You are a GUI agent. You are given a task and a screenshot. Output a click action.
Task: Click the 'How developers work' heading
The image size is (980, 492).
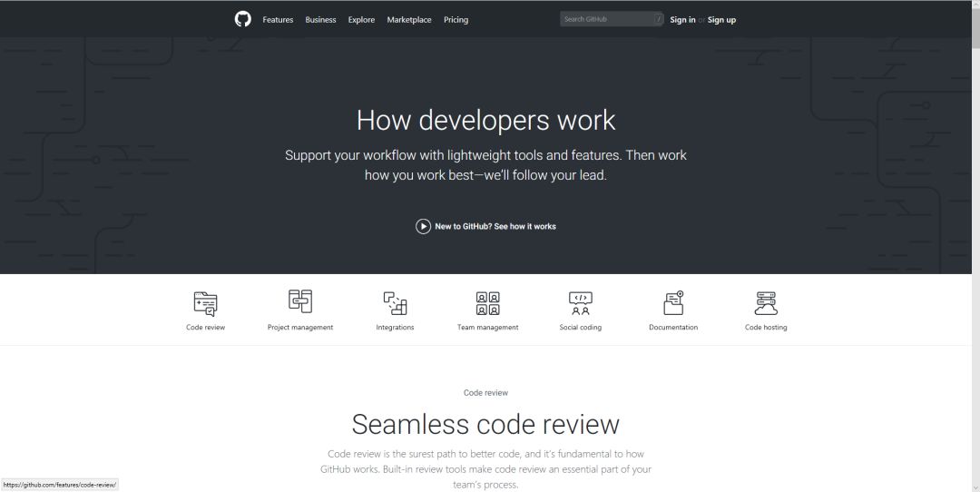[486, 120]
